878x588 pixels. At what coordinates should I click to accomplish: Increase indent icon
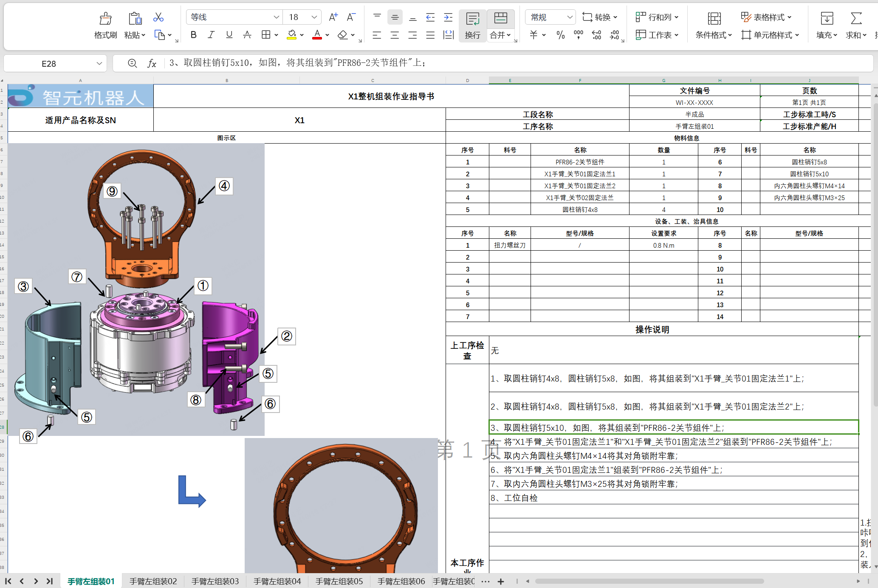point(448,17)
